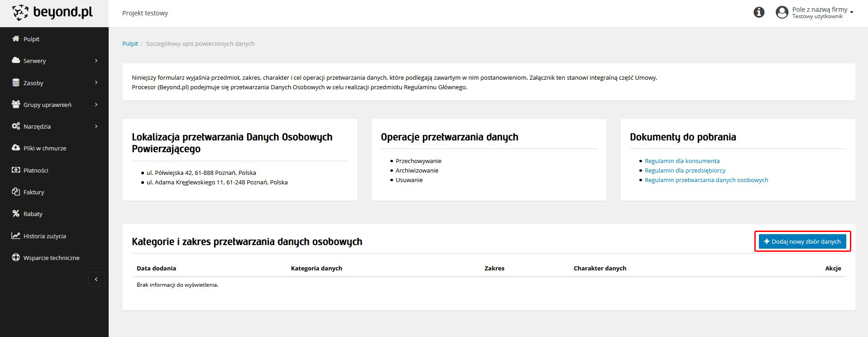
Task: Click the Faktury documents icon
Action: [x=16, y=192]
